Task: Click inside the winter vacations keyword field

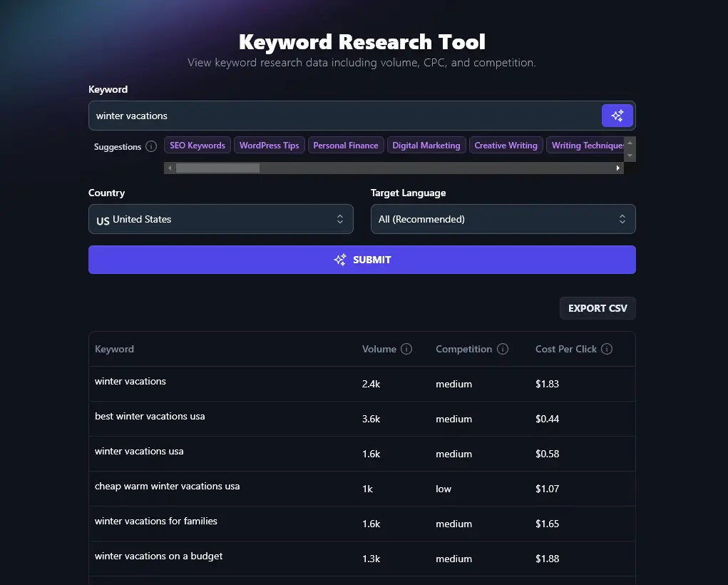Action: coord(285,115)
